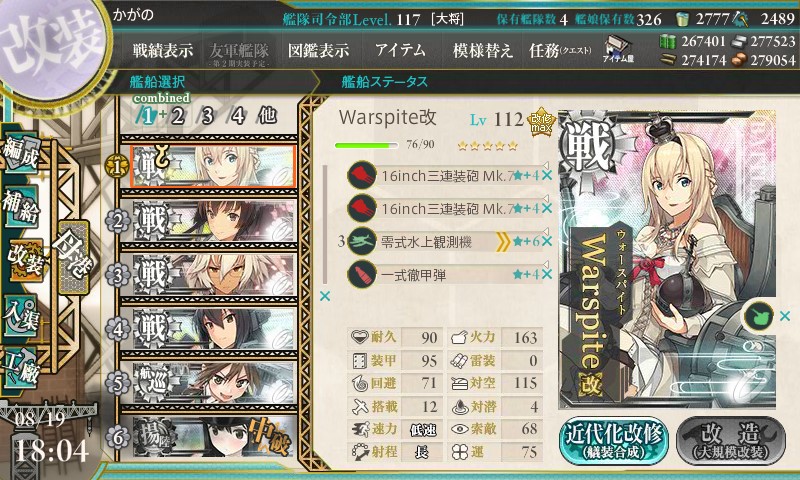800x480 pixels.
Task: Open the 編成 fleet composition sidebar icon
Action: click(x=21, y=153)
